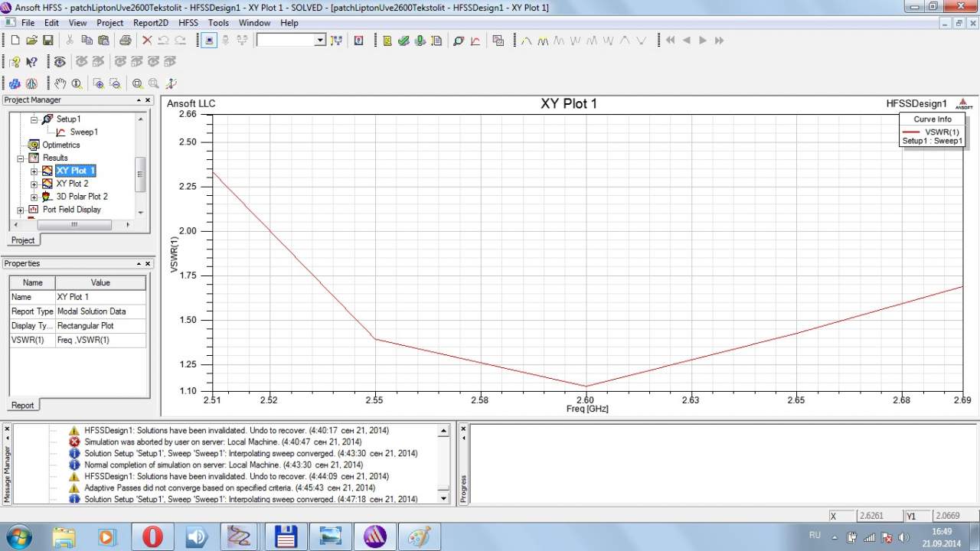Open the empty combo box in toolbar
Image resolution: width=980 pixels, height=551 pixels.
tap(320, 41)
